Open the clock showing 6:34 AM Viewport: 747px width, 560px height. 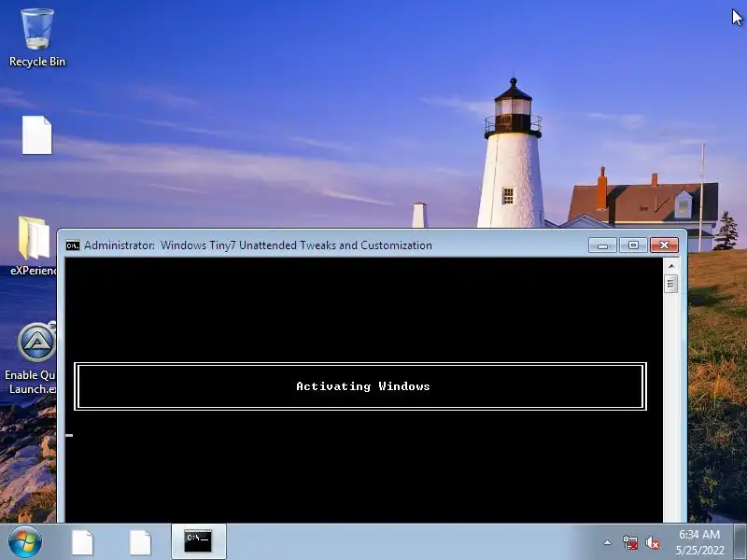tap(699, 542)
